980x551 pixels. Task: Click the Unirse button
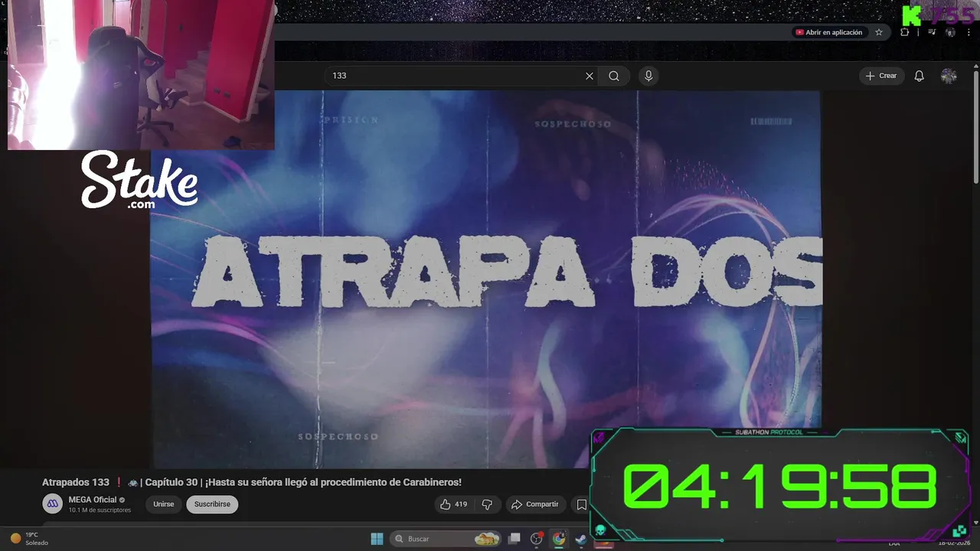[163, 504]
